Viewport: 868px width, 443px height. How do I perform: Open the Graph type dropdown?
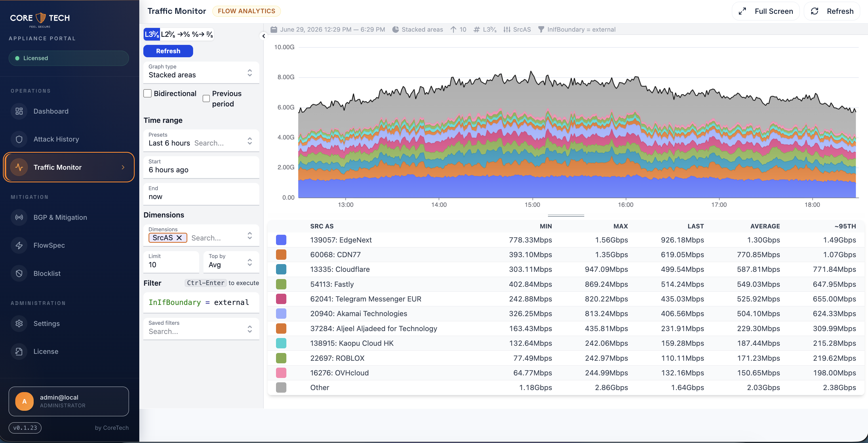click(201, 72)
